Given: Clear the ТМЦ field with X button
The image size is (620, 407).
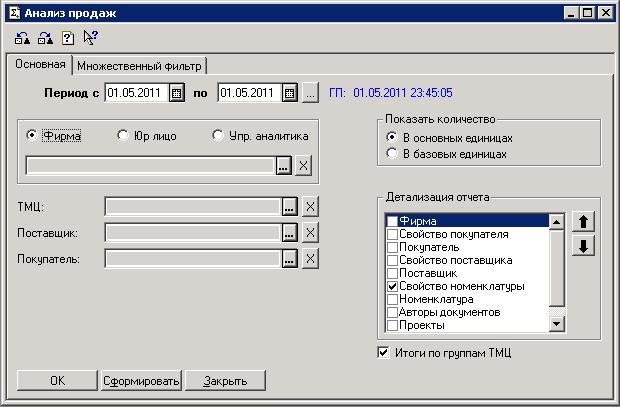Looking at the screenshot, I should [x=310, y=207].
